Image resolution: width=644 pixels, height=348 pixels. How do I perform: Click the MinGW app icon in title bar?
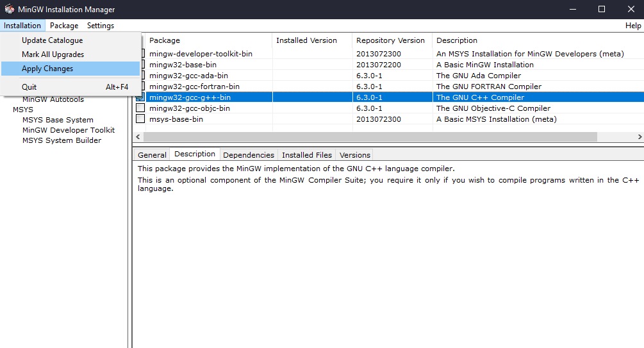coord(9,9)
